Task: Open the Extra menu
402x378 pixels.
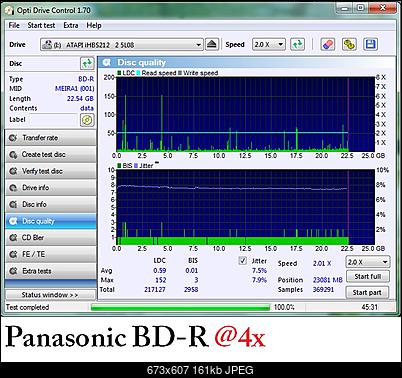Action: (71, 25)
